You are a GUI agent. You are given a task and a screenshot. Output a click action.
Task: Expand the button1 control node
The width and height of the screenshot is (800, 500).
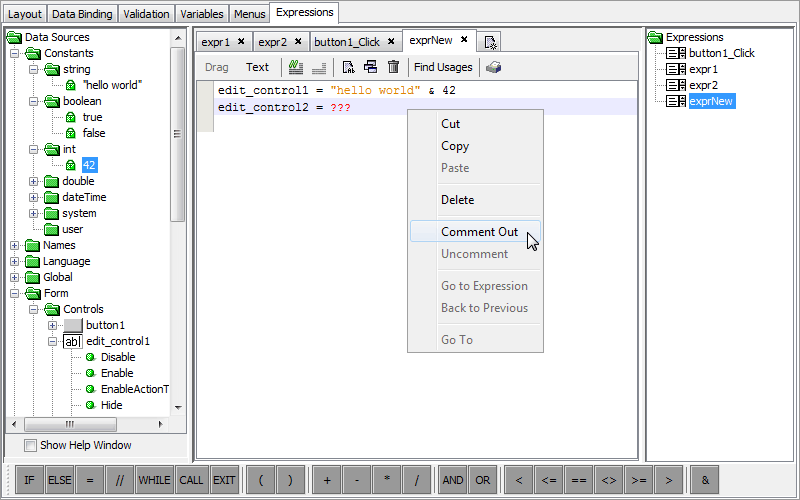(x=54, y=325)
